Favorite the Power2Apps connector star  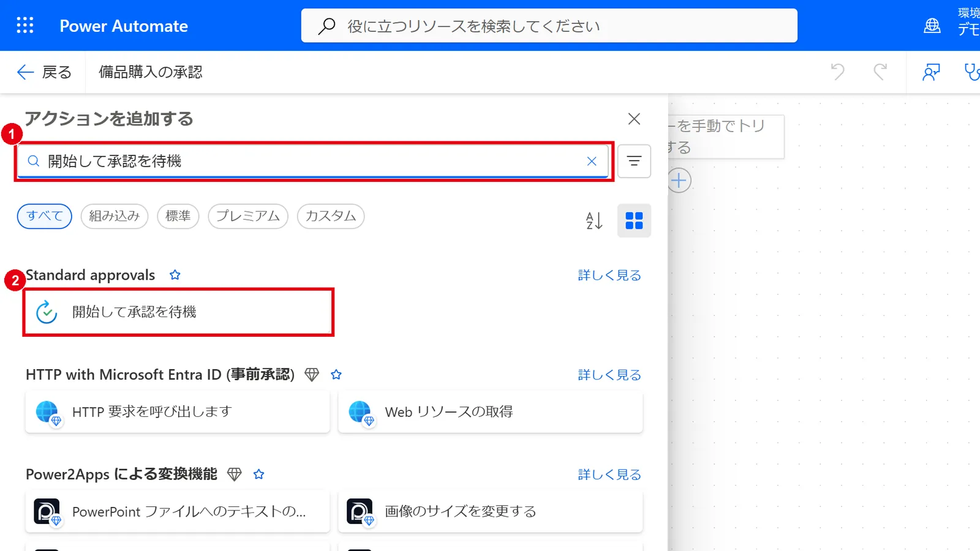click(259, 474)
